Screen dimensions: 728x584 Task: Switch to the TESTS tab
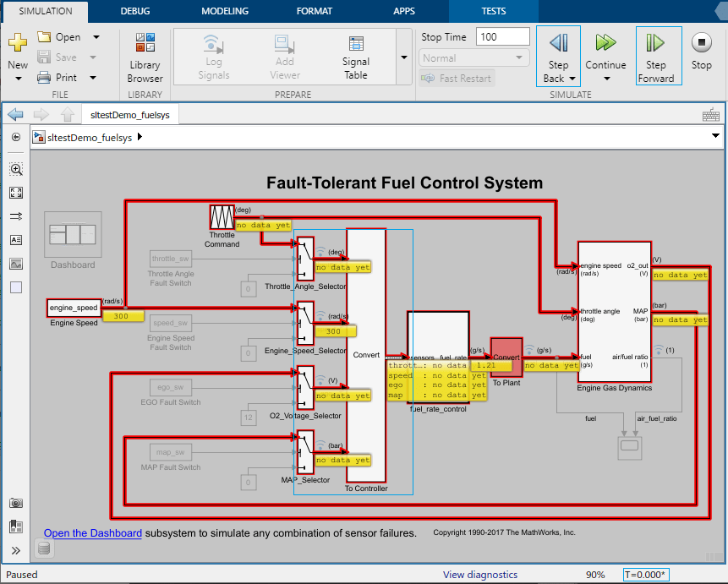click(x=494, y=11)
